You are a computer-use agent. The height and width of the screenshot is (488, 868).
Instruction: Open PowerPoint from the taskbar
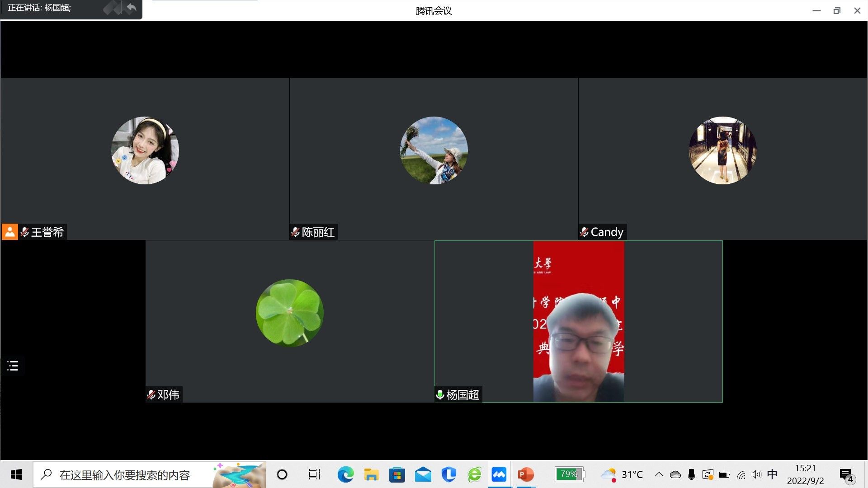coord(525,474)
